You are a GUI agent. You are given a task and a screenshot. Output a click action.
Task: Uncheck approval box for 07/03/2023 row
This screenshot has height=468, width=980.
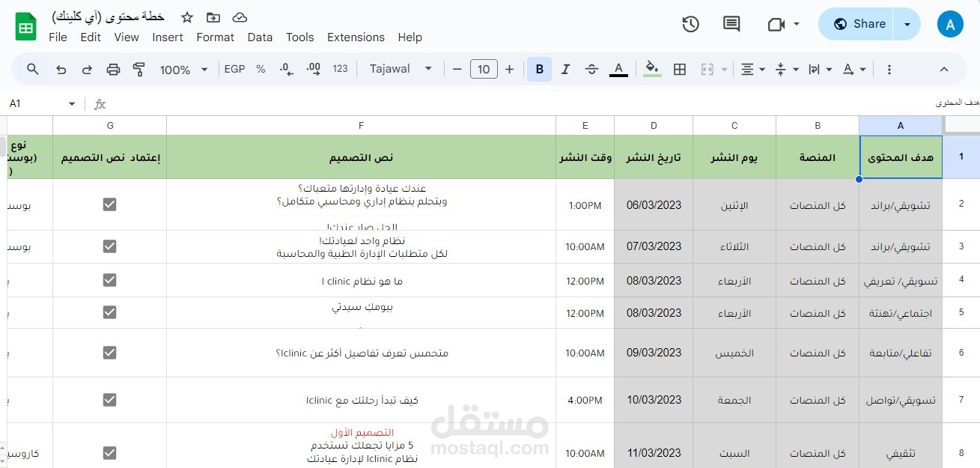coord(109,246)
